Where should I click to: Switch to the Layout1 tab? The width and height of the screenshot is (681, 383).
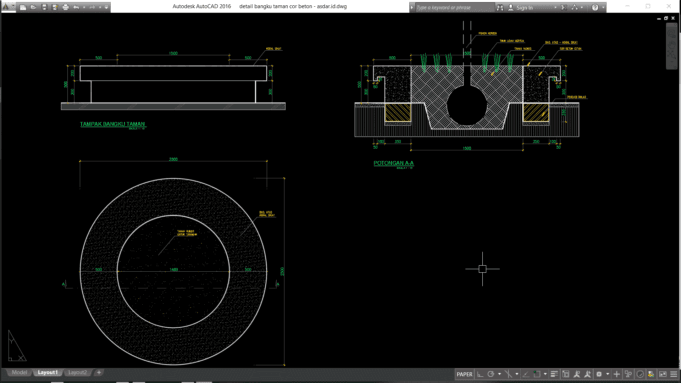[x=47, y=373]
